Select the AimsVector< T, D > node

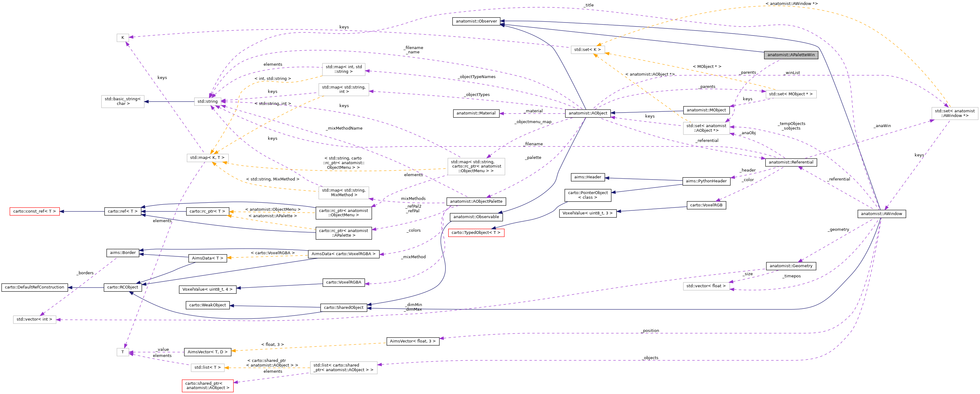pos(207,352)
